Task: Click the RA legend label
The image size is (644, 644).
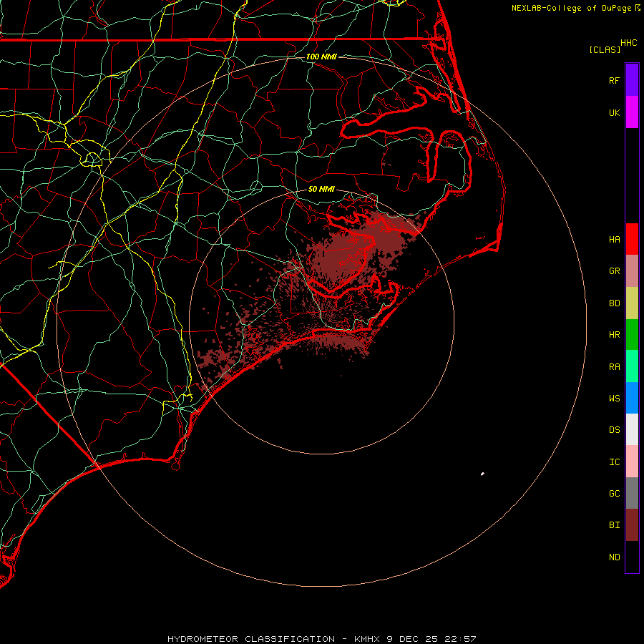Action: point(614,367)
